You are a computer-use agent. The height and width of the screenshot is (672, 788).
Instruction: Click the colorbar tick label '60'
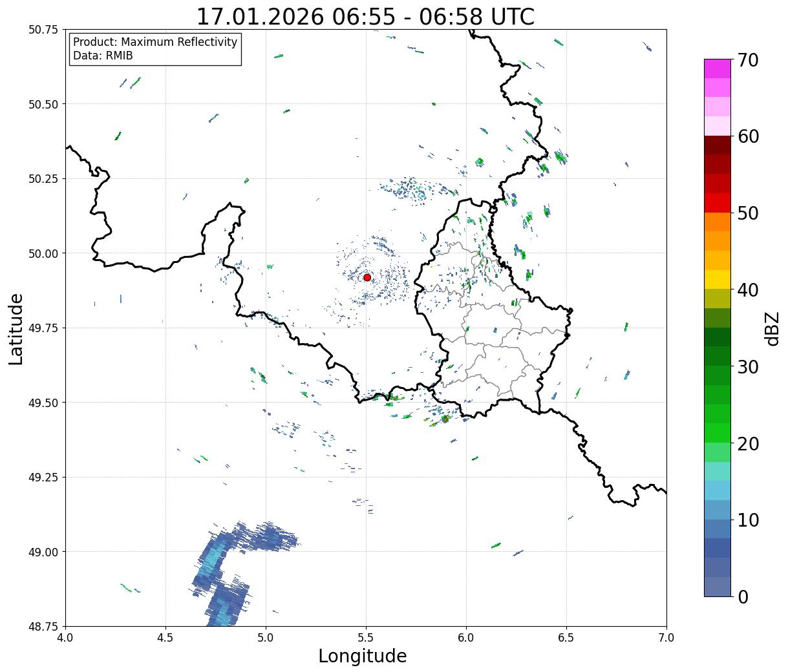click(748, 136)
